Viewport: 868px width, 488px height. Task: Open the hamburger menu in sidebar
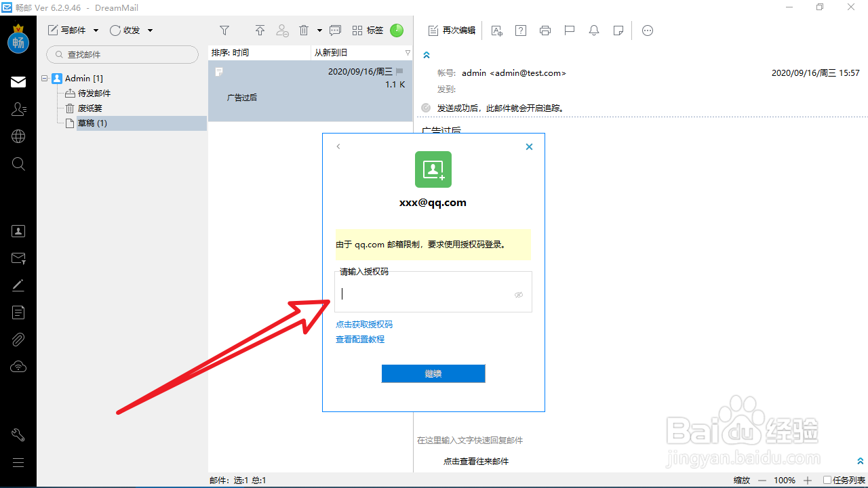coord(18,463)
